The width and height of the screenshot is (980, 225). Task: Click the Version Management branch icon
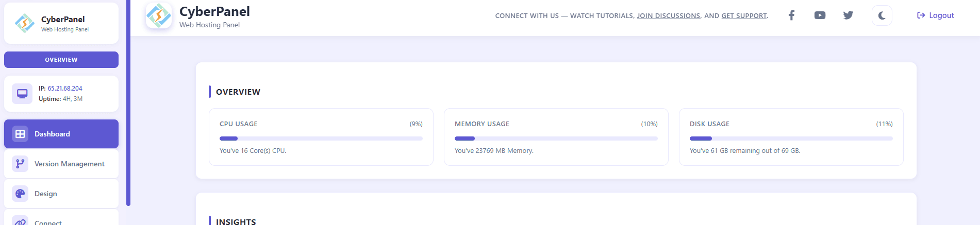(x=20, y=164)
